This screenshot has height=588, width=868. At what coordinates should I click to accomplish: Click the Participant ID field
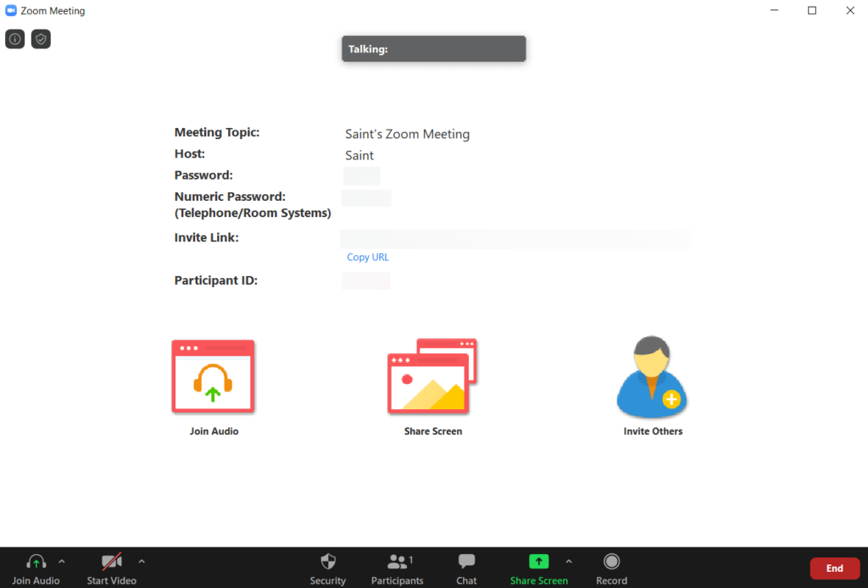click(365, 280)
